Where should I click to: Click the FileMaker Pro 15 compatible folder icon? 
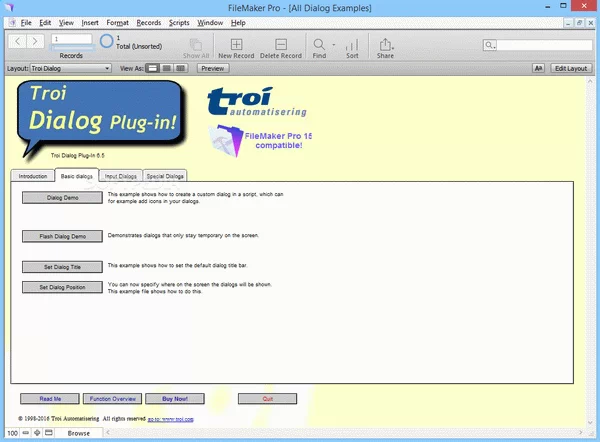tap(227, 140)
